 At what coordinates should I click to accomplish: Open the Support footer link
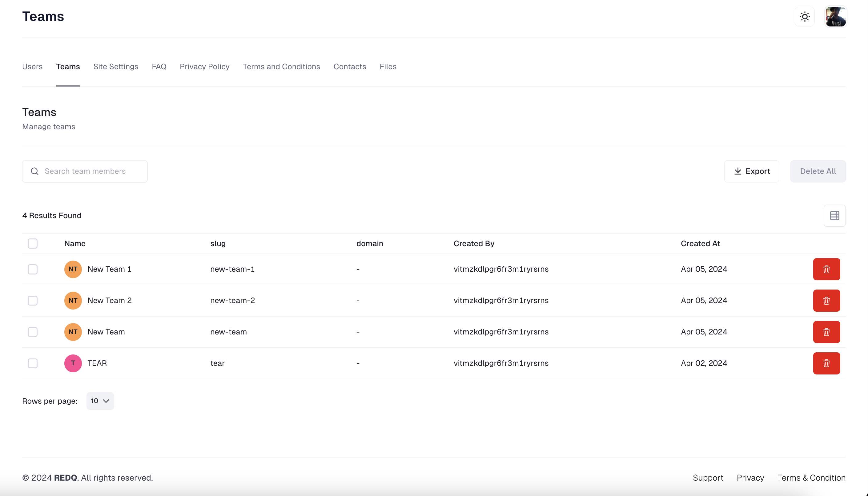tap(708, 478)
